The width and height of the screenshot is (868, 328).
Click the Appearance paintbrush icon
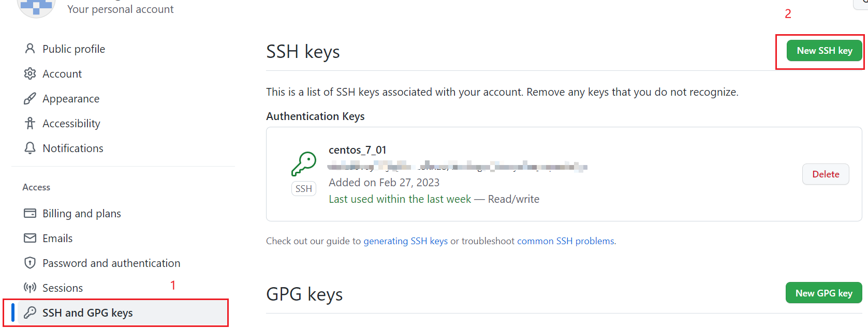(30, 98)
